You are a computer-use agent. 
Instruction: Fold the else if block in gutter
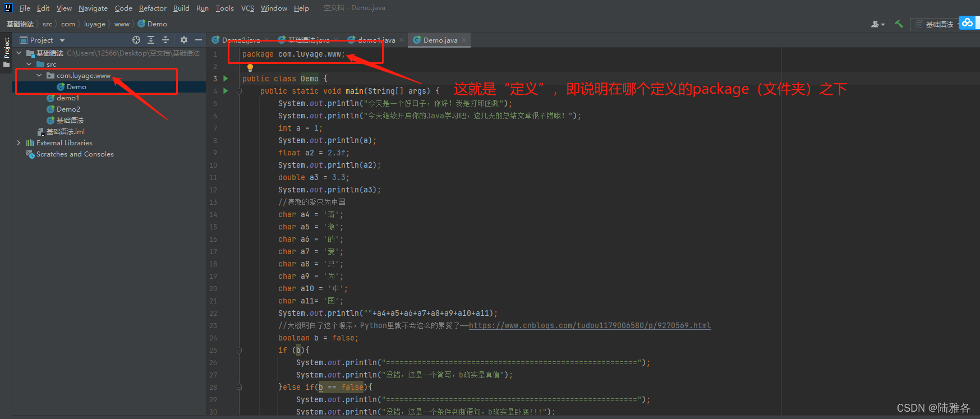[x=239, y=387]
